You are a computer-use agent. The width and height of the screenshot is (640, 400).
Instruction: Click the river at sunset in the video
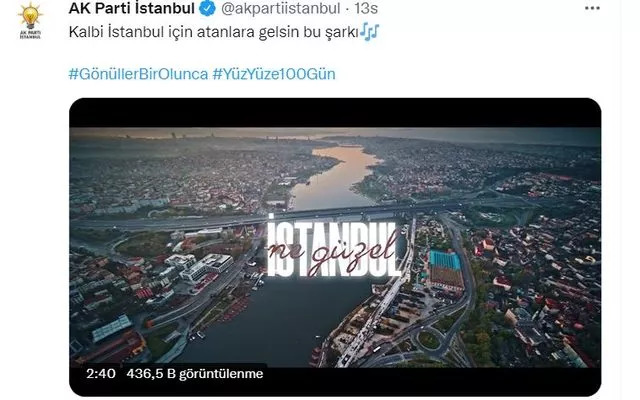coord(335,176)
